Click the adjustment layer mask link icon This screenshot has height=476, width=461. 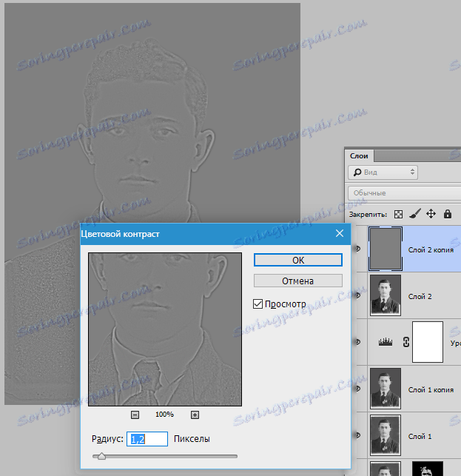tap(406, 342)
